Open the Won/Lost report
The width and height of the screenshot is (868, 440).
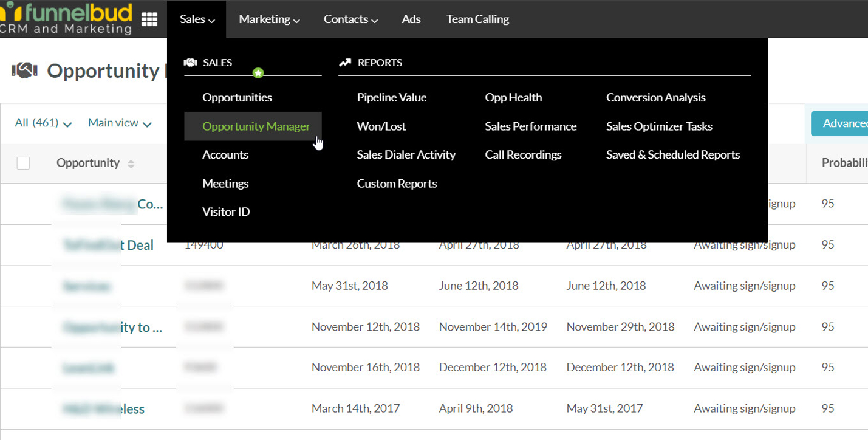tap(381, 126)
